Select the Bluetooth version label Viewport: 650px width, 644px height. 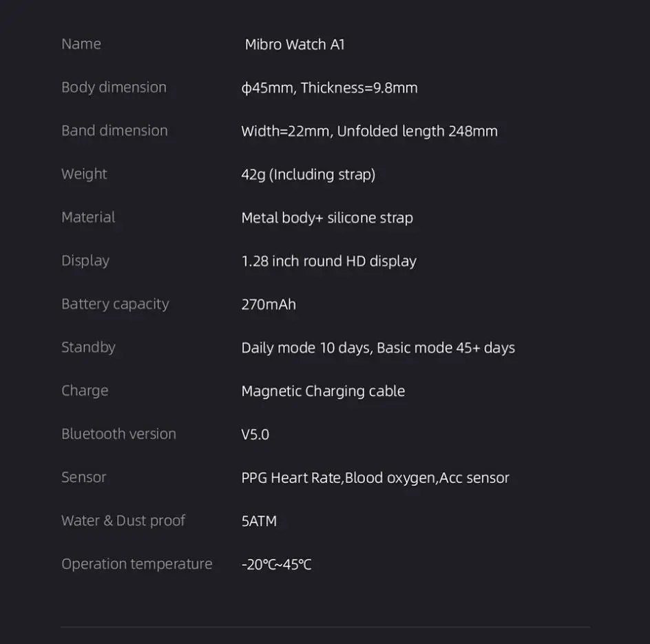(119, 434)
